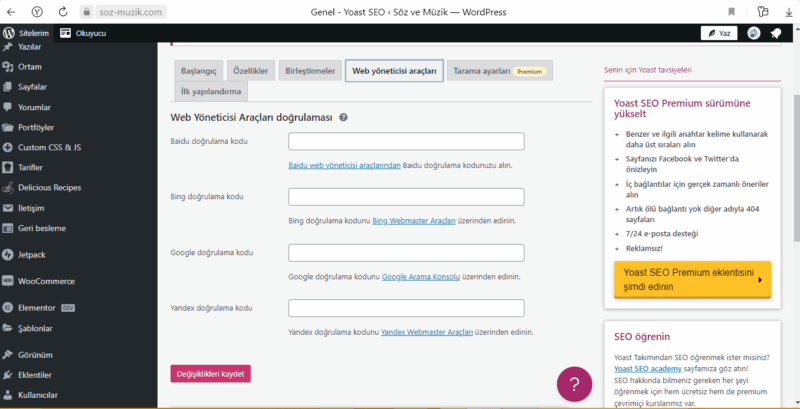Screen dimensions: 800x409
Task: Switch to the Özellikler tab
Action: (x=252, y=72)
